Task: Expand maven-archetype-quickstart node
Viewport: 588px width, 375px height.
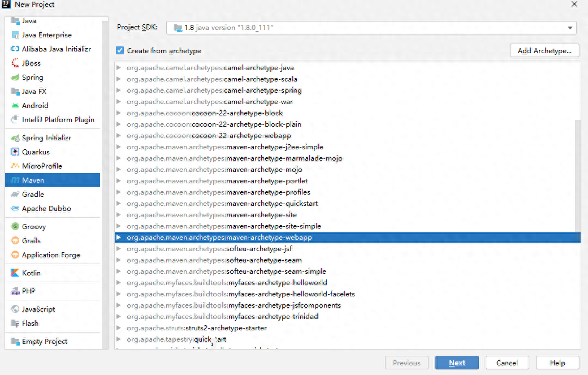Action: click(x=119, y=203)
